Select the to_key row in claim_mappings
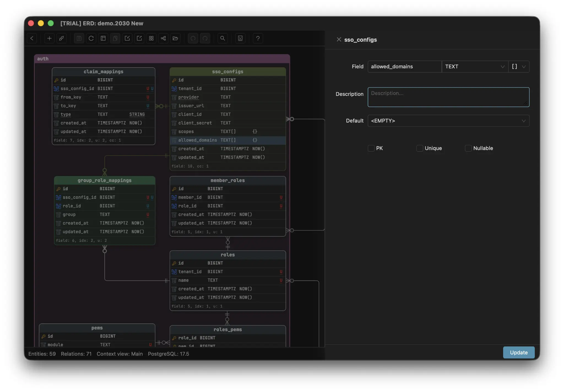The height and width of the screenshot is (392, 564). pyautogui.click(x=104, y=106)
